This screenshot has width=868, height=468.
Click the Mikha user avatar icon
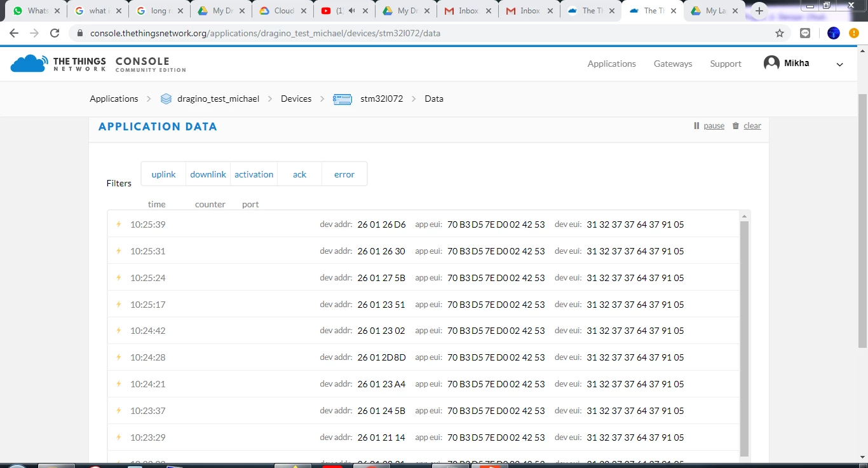pyautogui.click(x=771, y=63)
